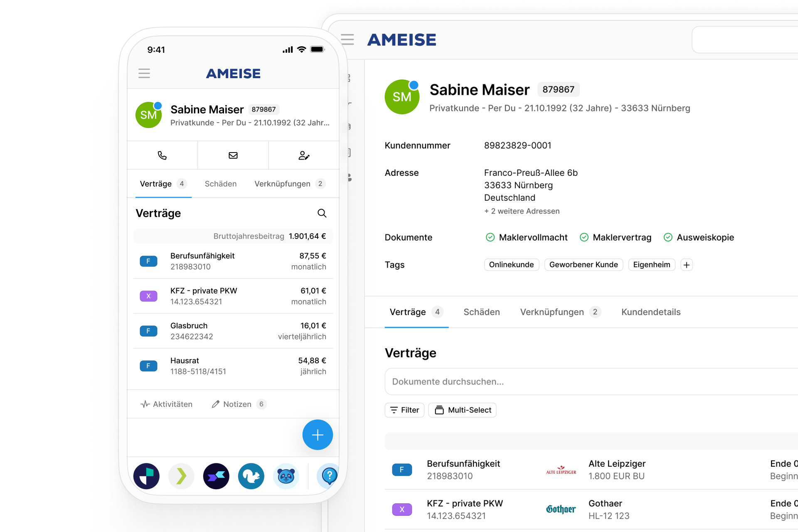This screenshot has width=798, height=532.
Task: Open Notizen section on mobile
Action: tap(238, 404)
